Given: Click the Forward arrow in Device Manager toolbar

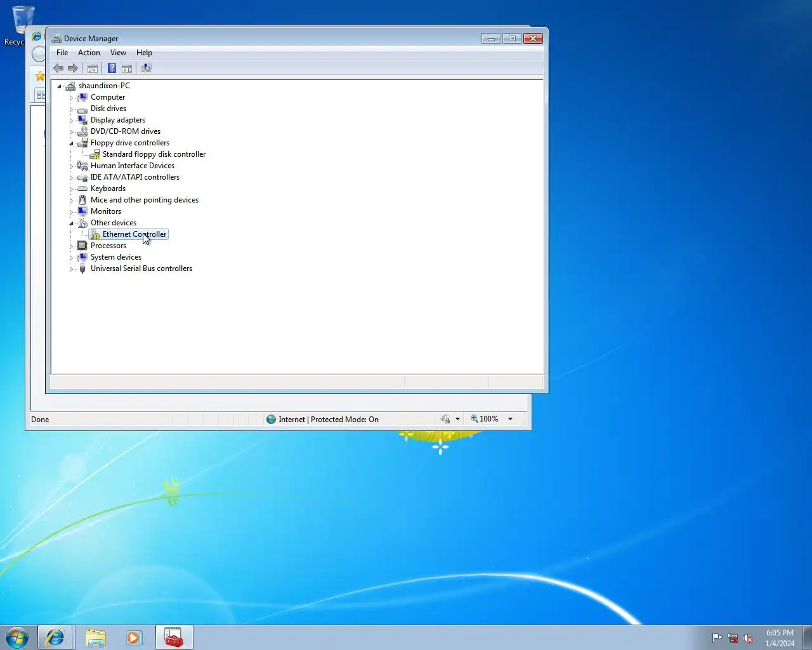Looking at the screenshot, I should coord(73,68).
